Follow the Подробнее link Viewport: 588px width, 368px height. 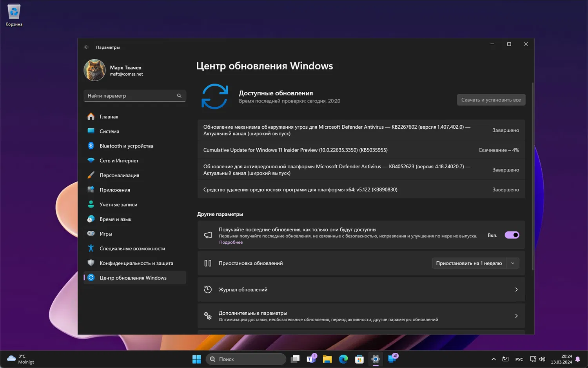click(231, 242)
